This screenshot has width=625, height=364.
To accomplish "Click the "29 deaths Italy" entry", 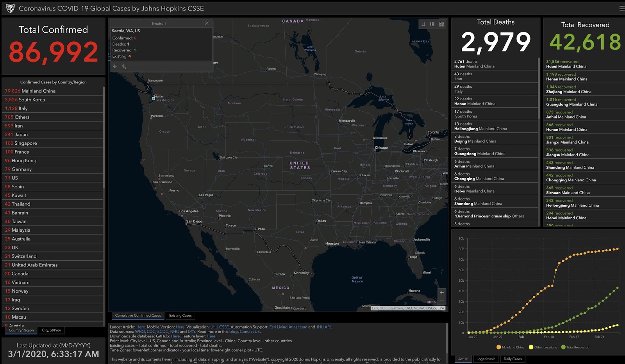I will click(x=495, y=89).
